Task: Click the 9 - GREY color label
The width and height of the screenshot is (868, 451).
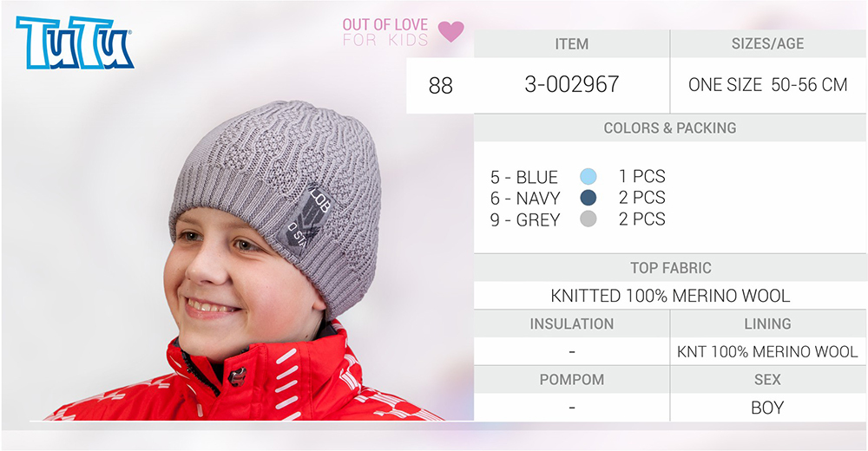Action: pyautogui.click(x=525, y=220)
